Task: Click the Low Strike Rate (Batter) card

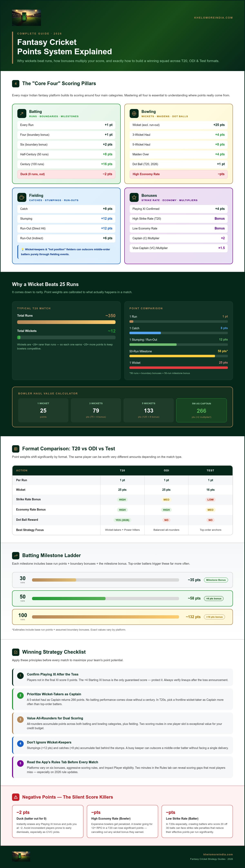Action: click(x=197, y=821)
